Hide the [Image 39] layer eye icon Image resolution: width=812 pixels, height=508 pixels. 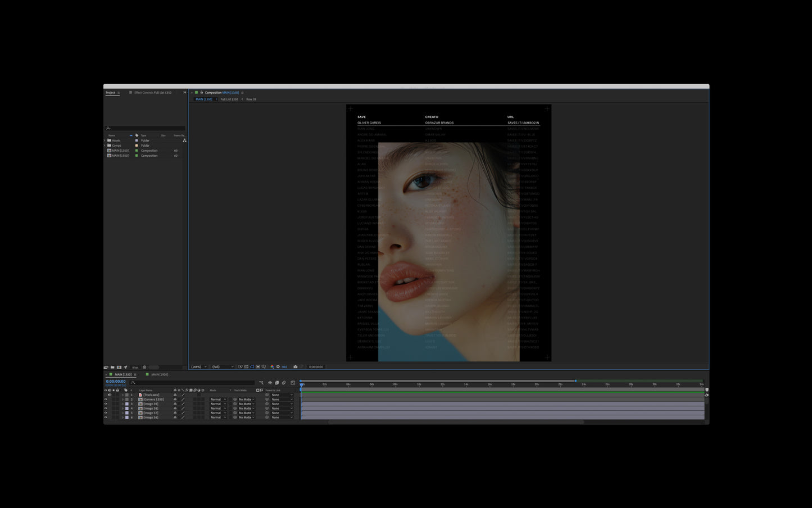[106, 404]
